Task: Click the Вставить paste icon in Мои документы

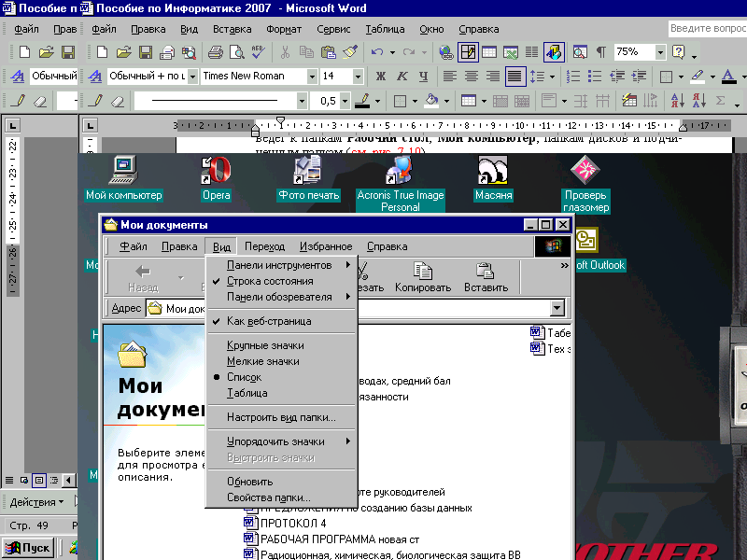Action: [486, 277]
